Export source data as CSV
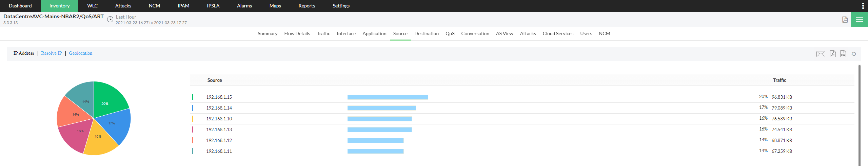The width and height of the screenshot is (868, 166). [x=843, y=54]
